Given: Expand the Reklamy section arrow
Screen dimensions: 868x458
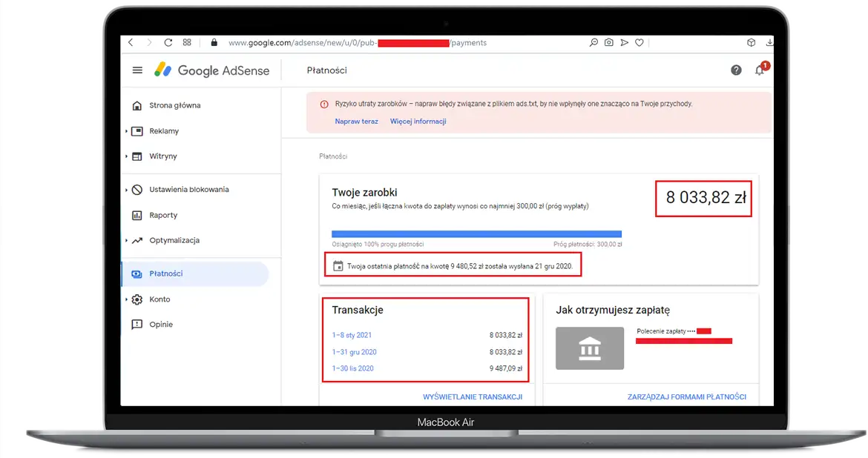Looking at the screenshot, I should point(126,131).
